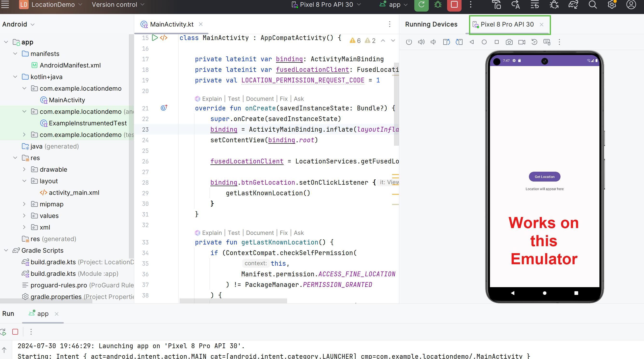Viewport: 644px width, 359px height.
Task: Click up arrow in Run console gutter
Action: coord(4,350)
